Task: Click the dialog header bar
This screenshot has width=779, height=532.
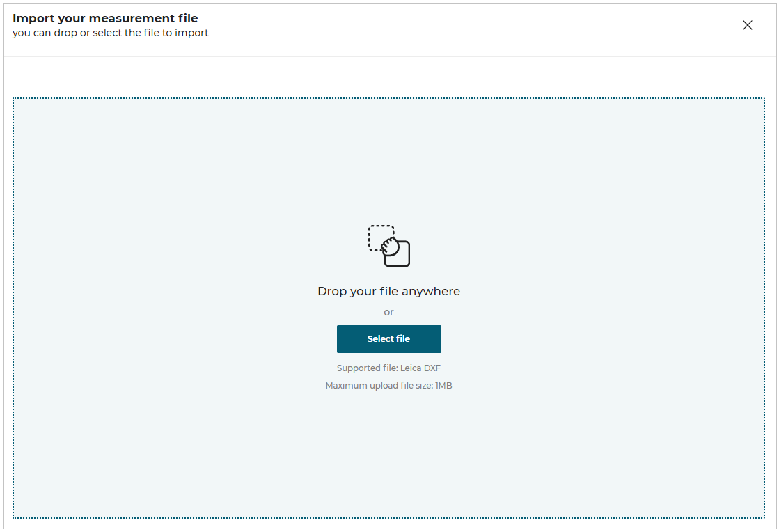Action: pyautogui.click(x=389, y=25)
